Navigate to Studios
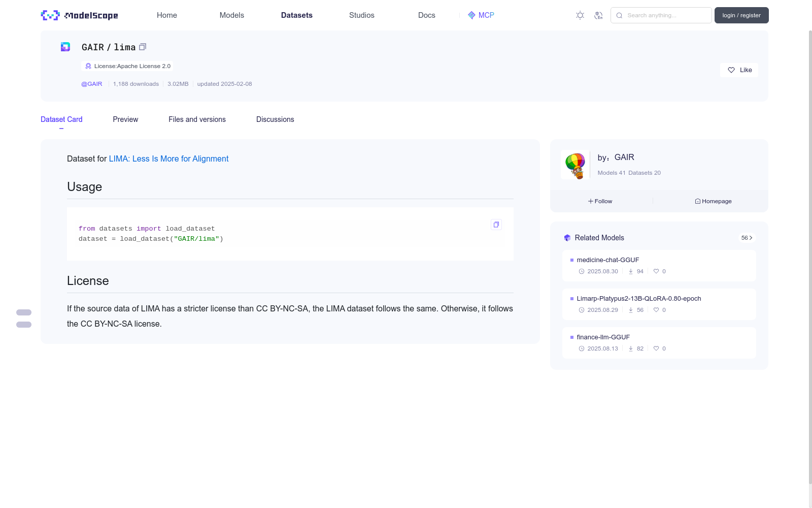Image resolution: width=812 pixels, height=508 pixels. 362,15
